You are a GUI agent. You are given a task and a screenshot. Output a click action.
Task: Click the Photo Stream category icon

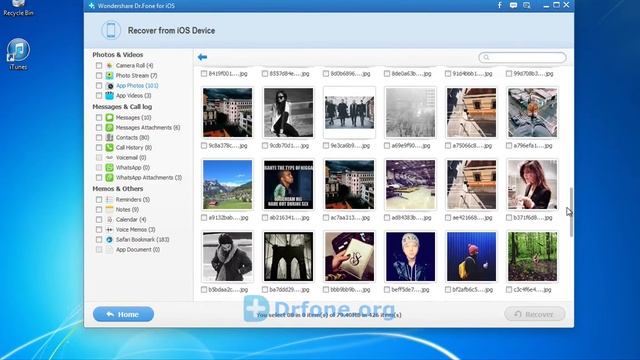(109, 76)
